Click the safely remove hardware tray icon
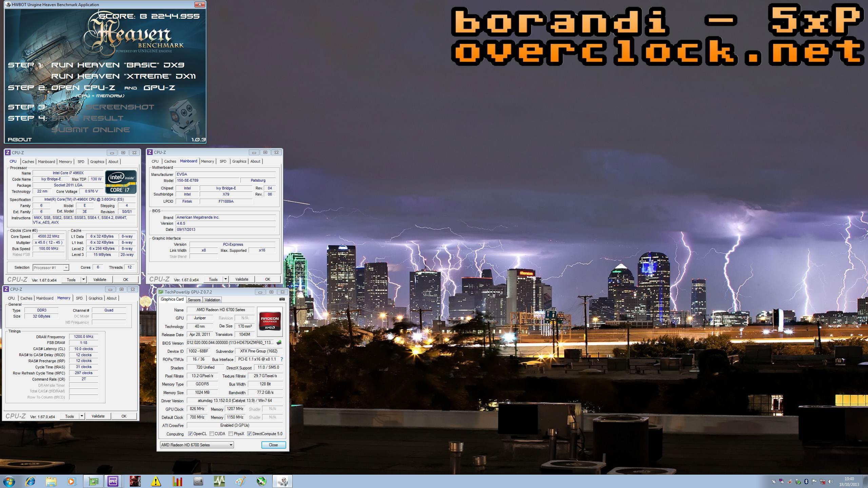 [x=798, y=482]
